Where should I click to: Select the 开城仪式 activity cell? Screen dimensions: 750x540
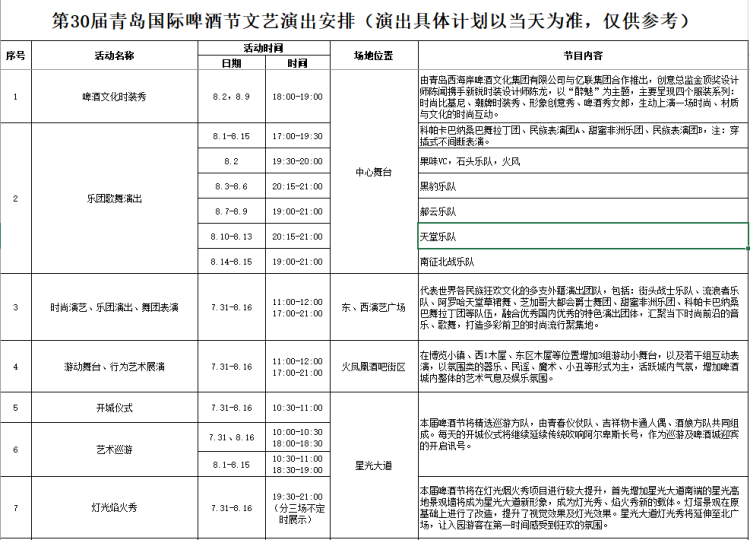pyautogui.click(x=114, y=408)
